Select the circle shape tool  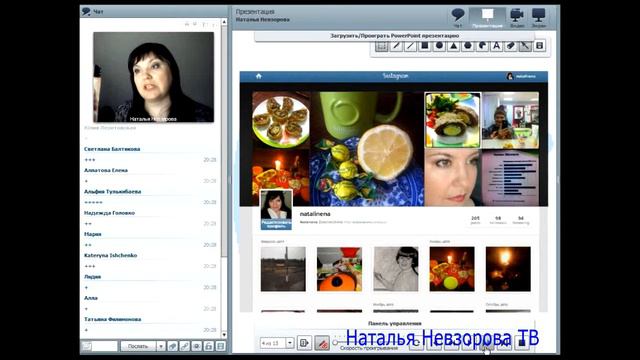439,46
